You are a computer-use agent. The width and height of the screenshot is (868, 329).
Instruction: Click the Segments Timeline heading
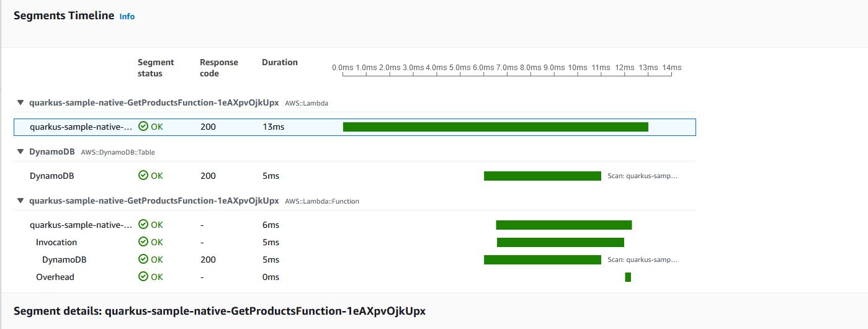(x=64, y=16)
